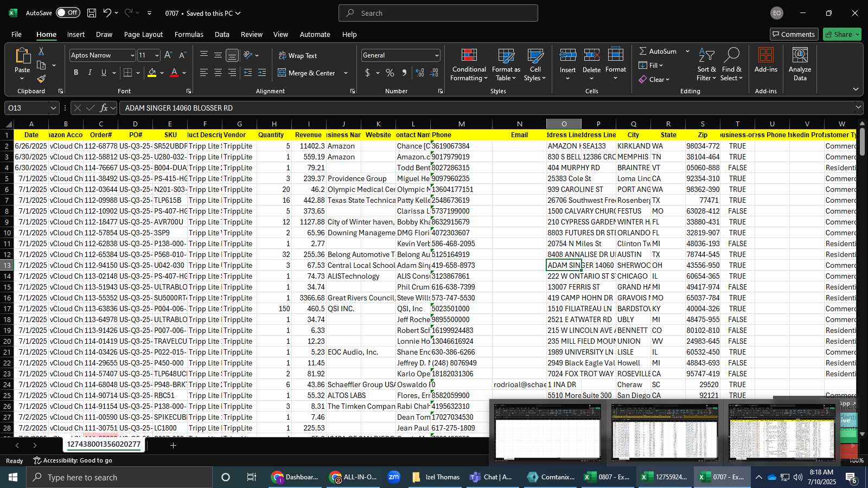The image size is (868, 488).
Task: Switch to the Page Layout tab
Action: pos(143,34)
